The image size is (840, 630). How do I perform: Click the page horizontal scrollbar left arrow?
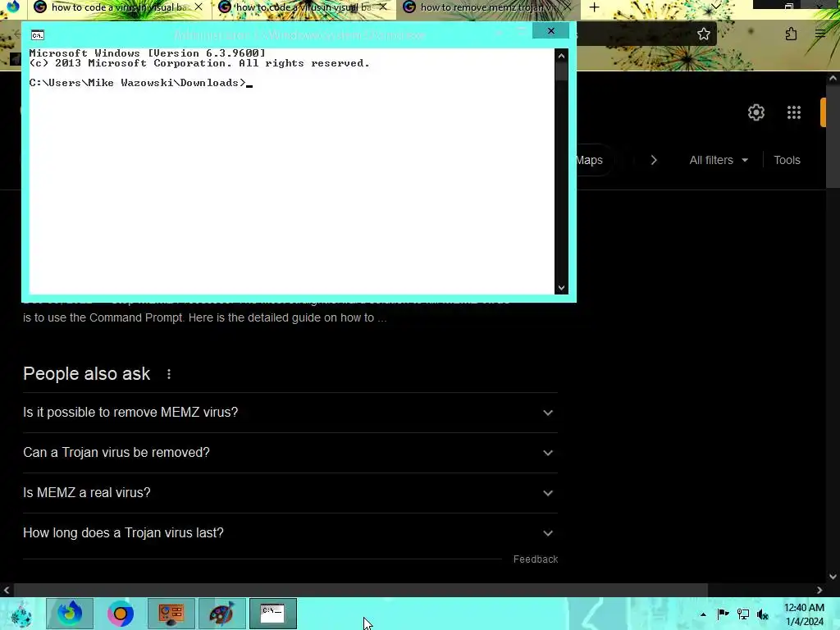[x=7, y=591]
